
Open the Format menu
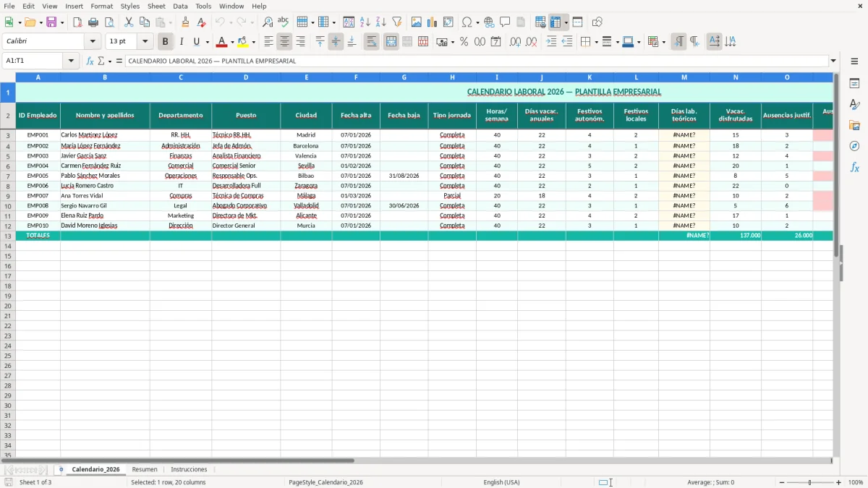[x=101, y=6]
